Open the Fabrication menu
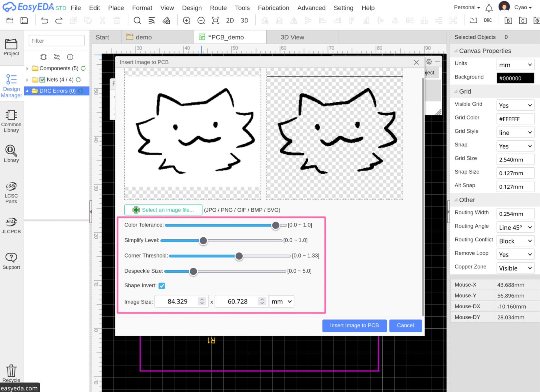Viewport: 540px width, 392px height. pos(273,8)
